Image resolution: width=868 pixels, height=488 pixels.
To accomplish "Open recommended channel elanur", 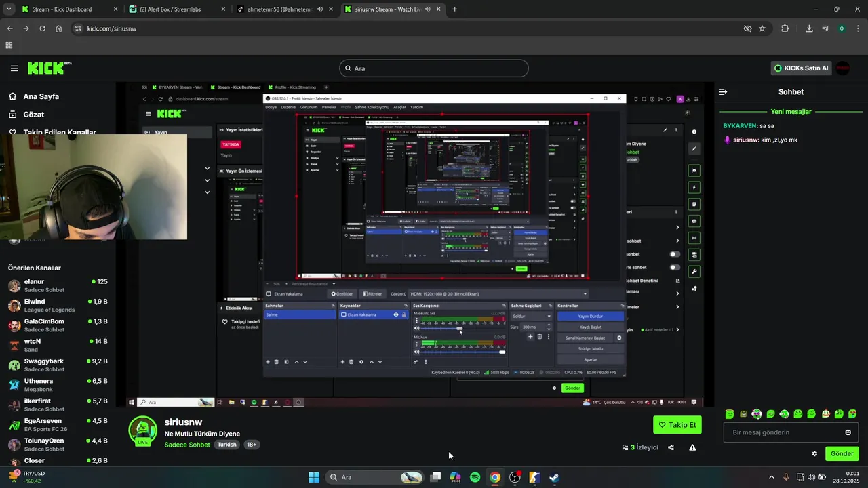I will coord(58,285).
